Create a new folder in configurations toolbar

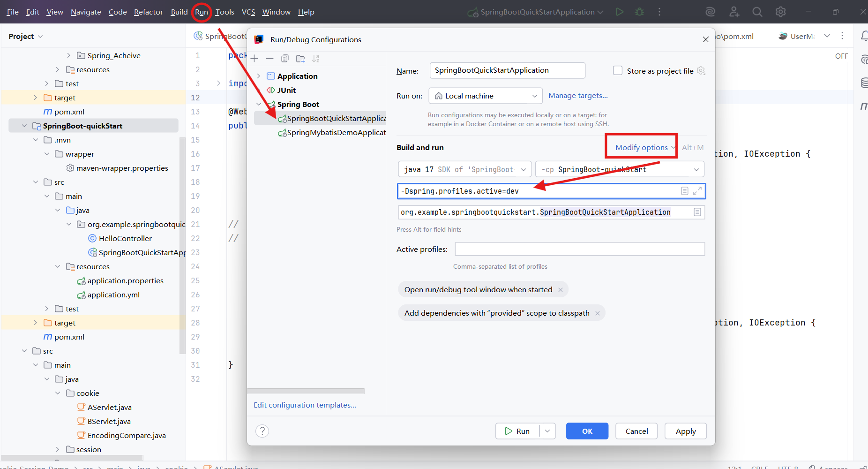click(300, 59)
